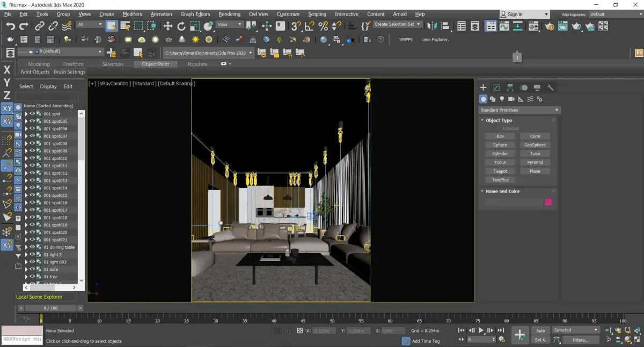The width and height of the screenshot is (644, 347).
Task: Switch to the Freeform ribbon tab
Action: [x=73, y=64]
